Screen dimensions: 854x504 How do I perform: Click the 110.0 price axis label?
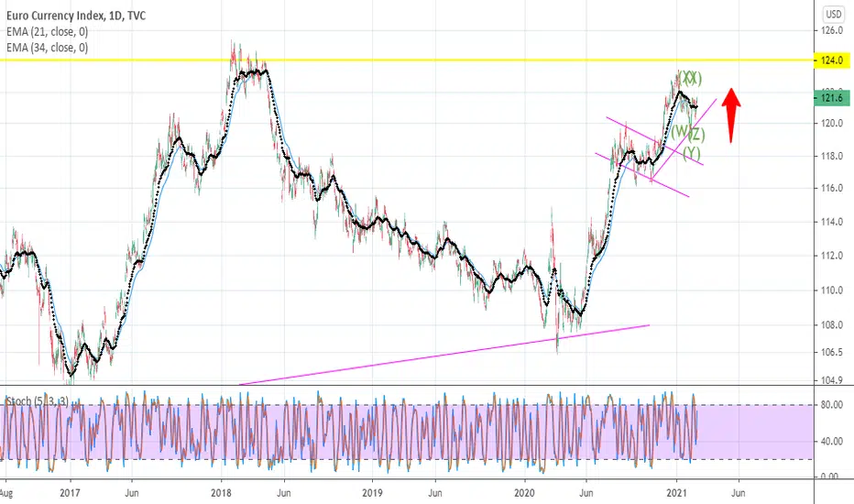pos(832,290)
